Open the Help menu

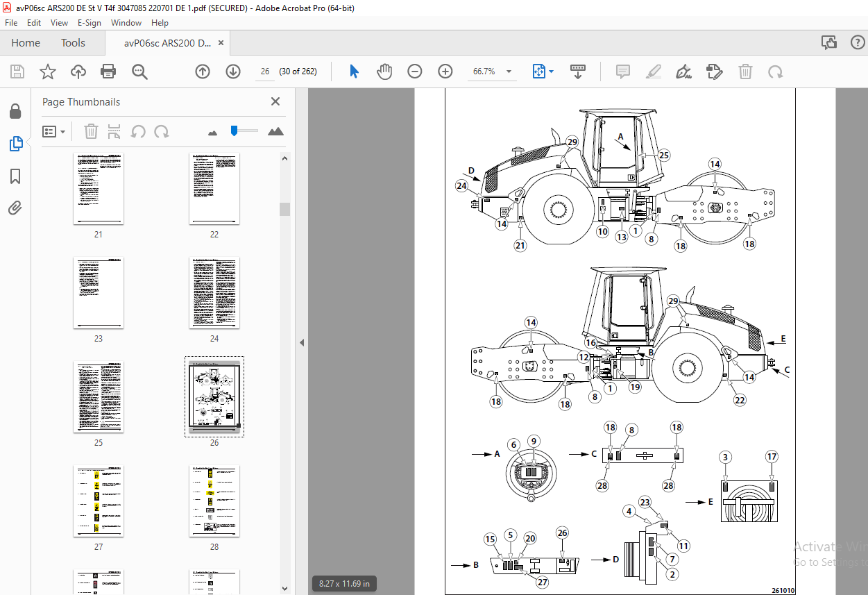(x=160, y=23)
